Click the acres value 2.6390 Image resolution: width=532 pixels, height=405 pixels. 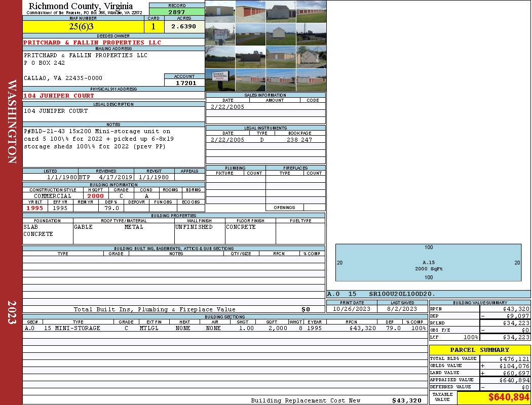point(184,26)
